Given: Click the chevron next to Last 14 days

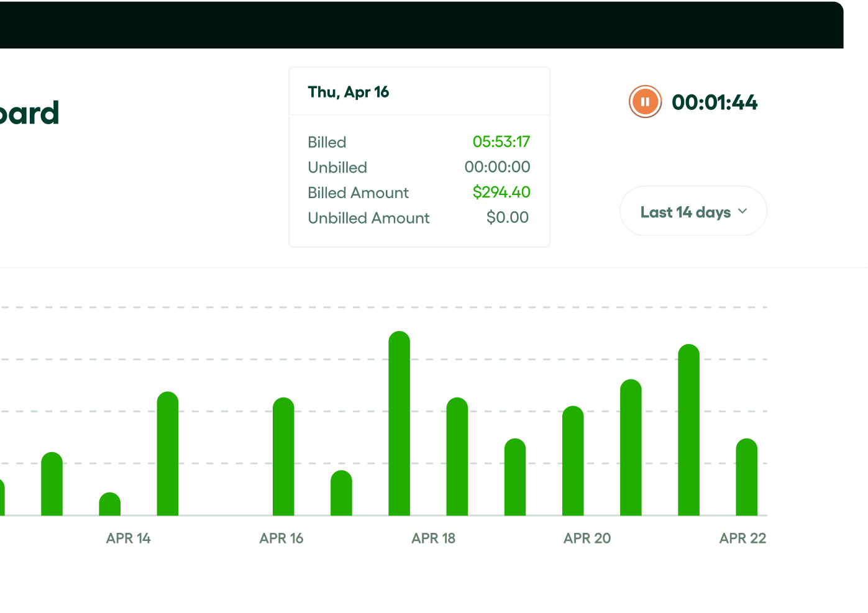Looking at the screenshot, I should pyautogui.click(x=742, y=212).
